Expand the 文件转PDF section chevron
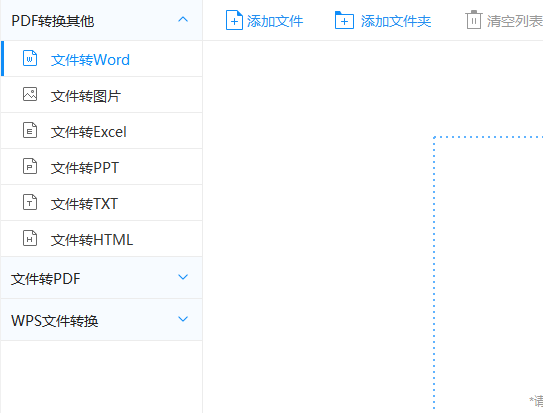 [183, 277]
